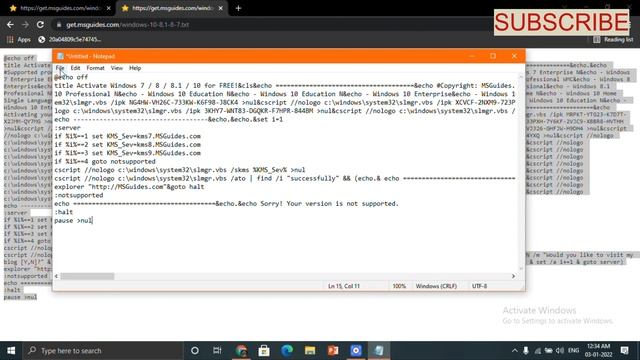Open PowerPoint from the taskbar
The height and width of the screenshot is (360, 640).
pyautogui.click(x=333, y=351)
